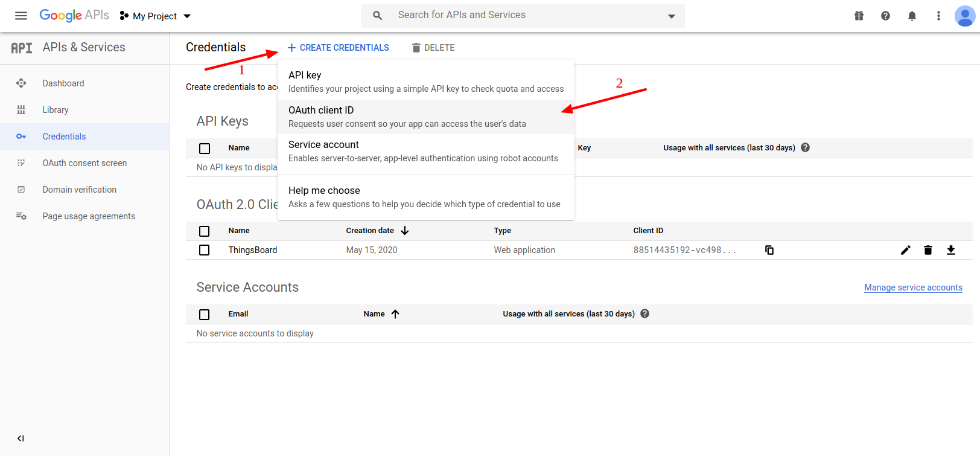Delete the ThingsBoard OAuth client via trash icon
This screenshot has height=456, width=980.
(928, 250)
